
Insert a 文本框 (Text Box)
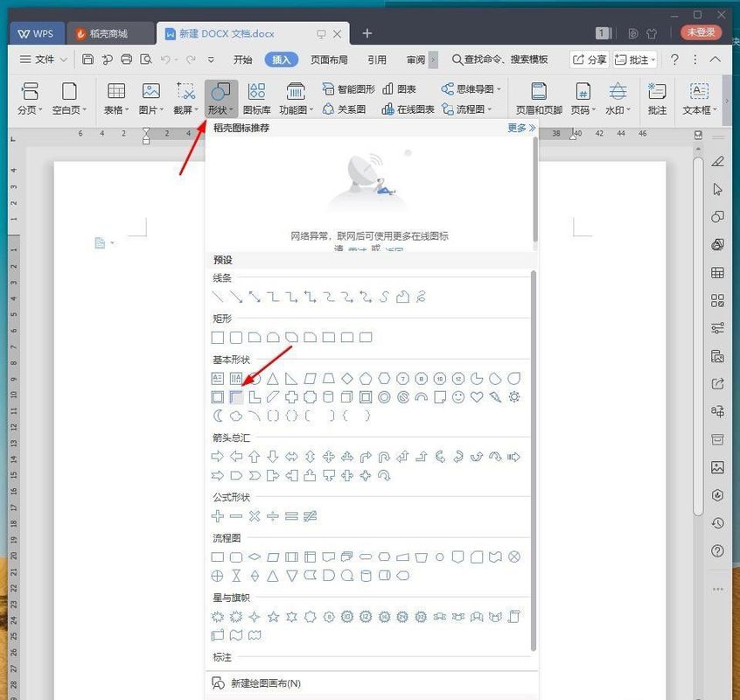695,96
